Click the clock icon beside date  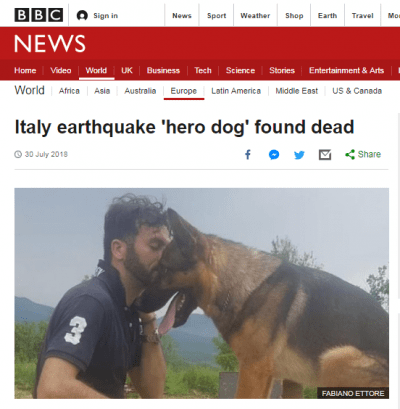pyautogui.click(x=18, y=154)
